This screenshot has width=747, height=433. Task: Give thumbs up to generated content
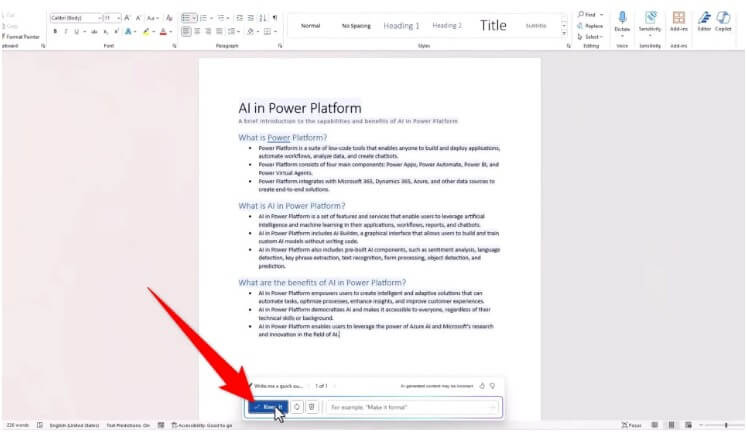(x=482, y=386)
